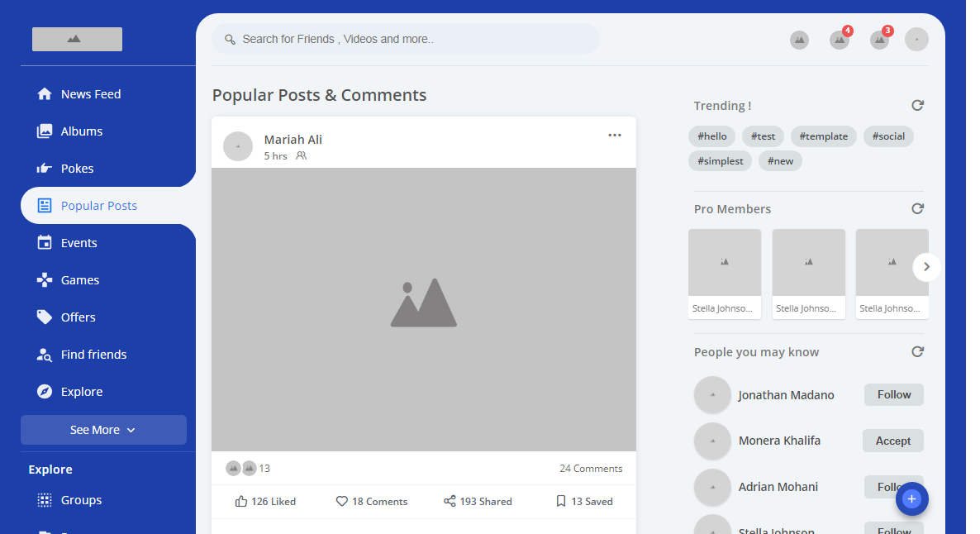Open Find friends in the sidebar
Image resolution: width=980 pixels, height=534 pixels.
tap(93, 355)
